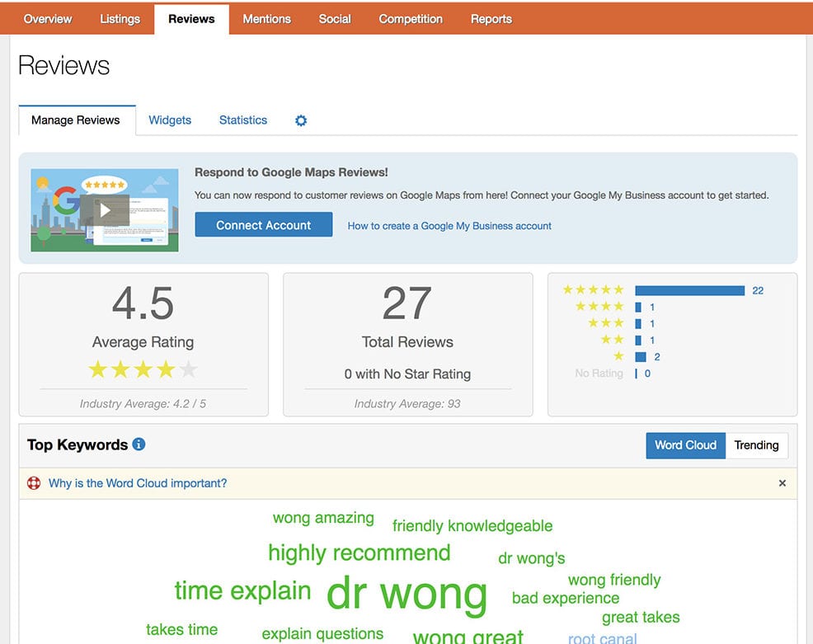813x644 pixels.
Task: Open the Reports tab
Action: point(491,19)
